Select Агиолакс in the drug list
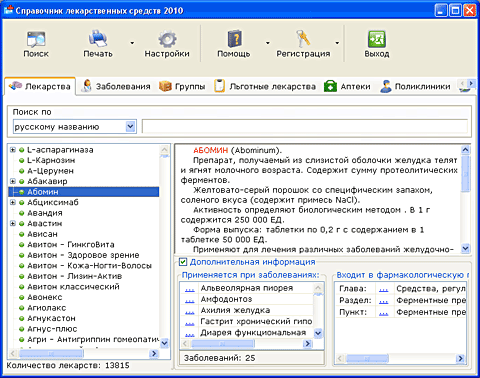This screenshot has width=480, height=378. tap(47, 308)
